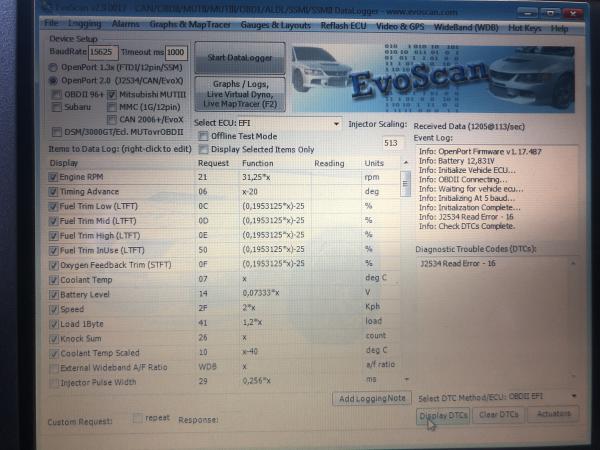Click the Injector Scaling value field
The width and height of the screenshot is (600, 450).
[x=392, y=143]
